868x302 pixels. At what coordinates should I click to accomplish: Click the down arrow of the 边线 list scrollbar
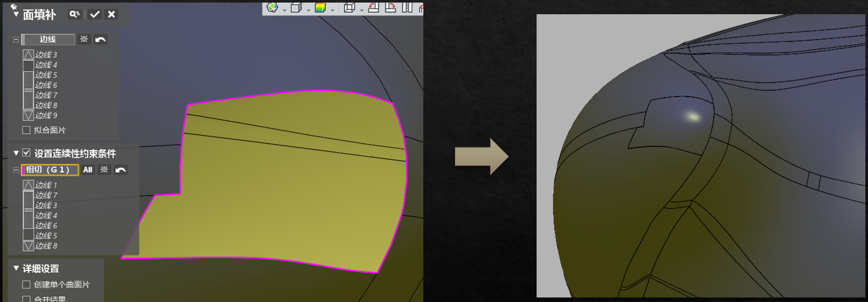(28, 115)
